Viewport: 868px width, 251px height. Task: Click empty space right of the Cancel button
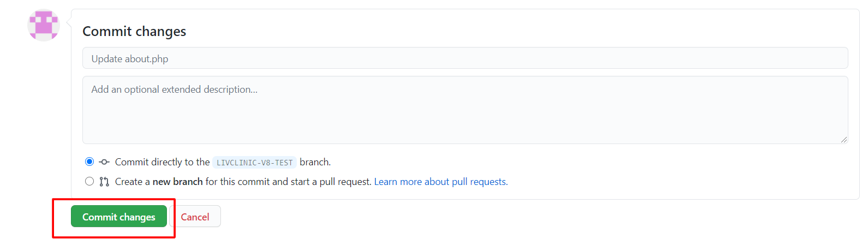point(436,217)
